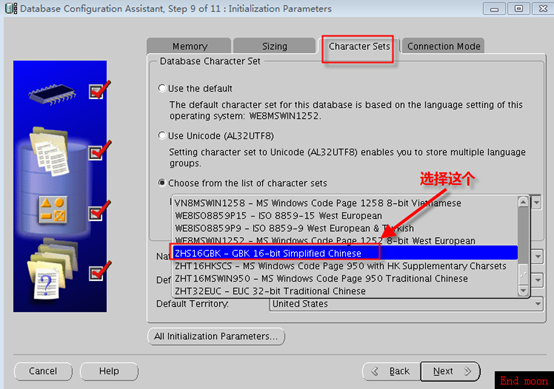The height and width of the screenshot is (389, 554).
Task: Switch to the Memory tab
Action: [x=189, y=46]
